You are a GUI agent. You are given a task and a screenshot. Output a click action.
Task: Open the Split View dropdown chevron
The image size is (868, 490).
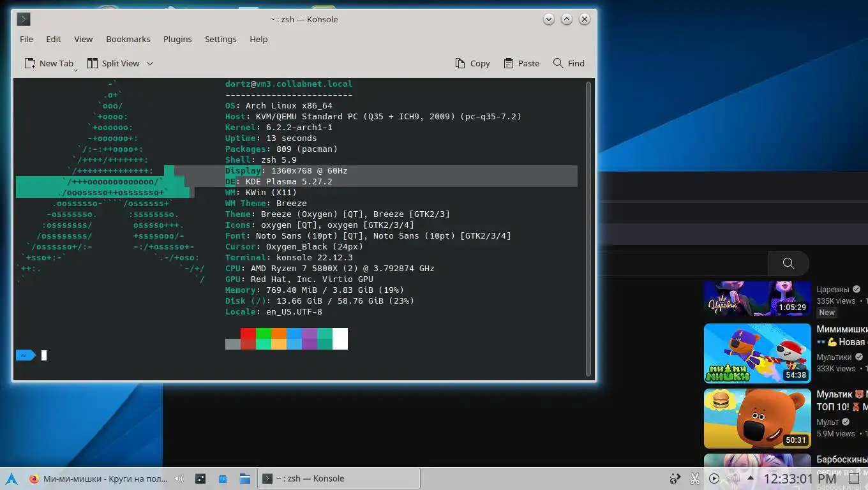150,63
